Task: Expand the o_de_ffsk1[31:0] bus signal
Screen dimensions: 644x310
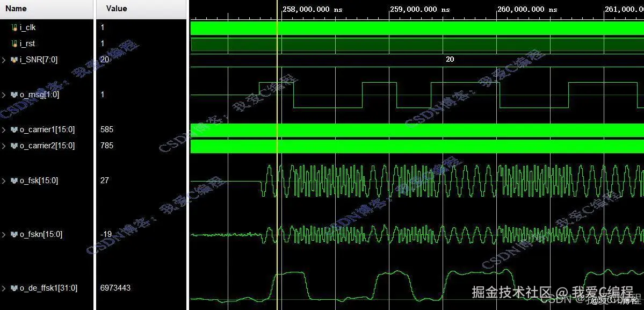Action: 4,288
